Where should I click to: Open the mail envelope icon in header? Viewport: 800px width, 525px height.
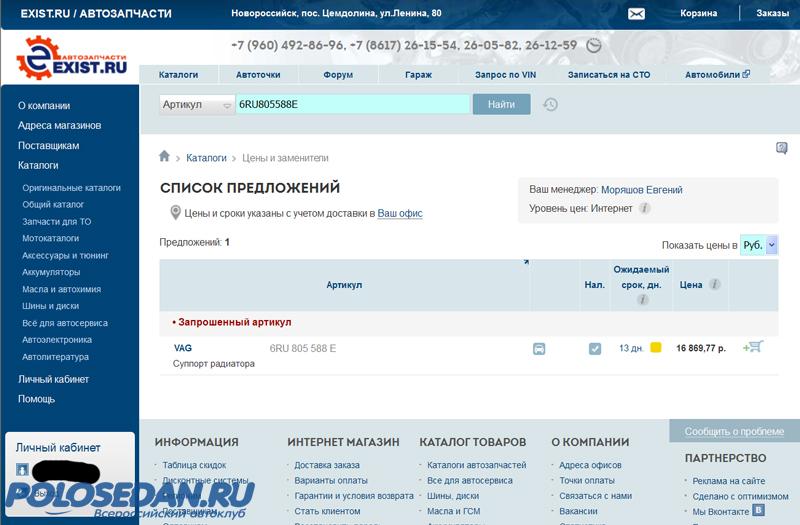click(636, 14)
